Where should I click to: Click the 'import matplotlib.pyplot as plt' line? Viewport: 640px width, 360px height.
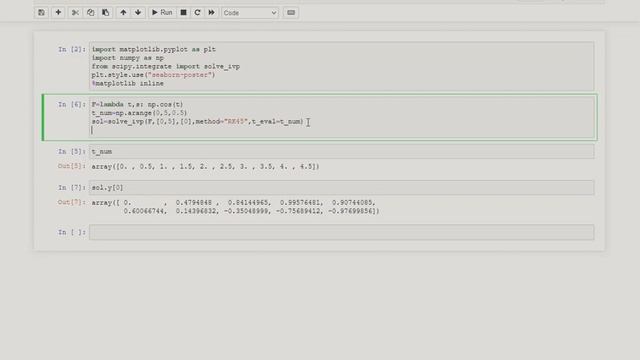tap(154, 49)
